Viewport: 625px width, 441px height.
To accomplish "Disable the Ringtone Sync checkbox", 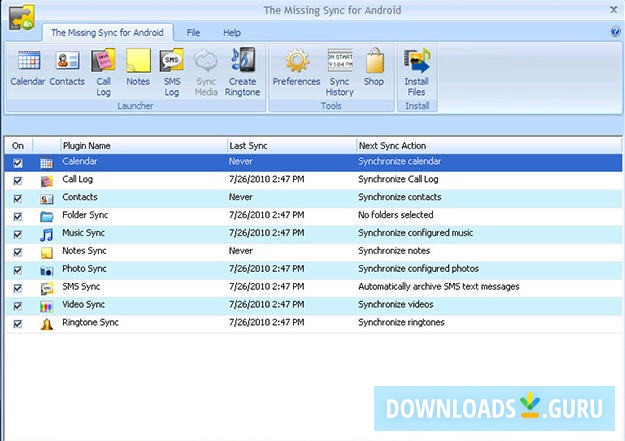I will click(x=17, y=324).
